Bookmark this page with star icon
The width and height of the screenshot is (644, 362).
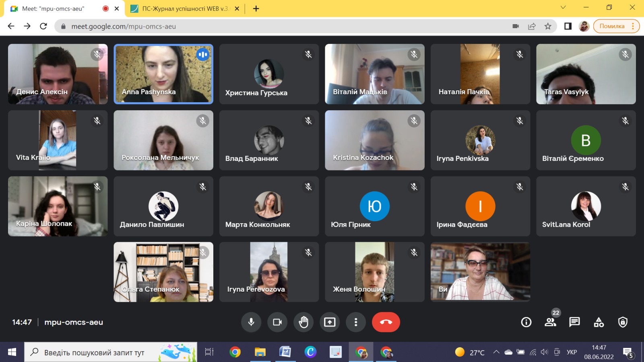[x=548, y=26]
